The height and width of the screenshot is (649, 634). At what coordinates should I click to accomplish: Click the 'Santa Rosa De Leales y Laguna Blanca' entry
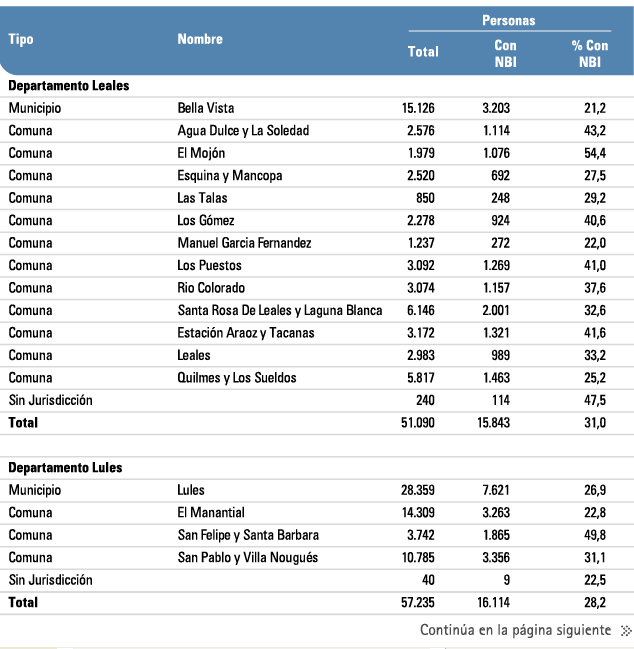[x=280, y=310]
